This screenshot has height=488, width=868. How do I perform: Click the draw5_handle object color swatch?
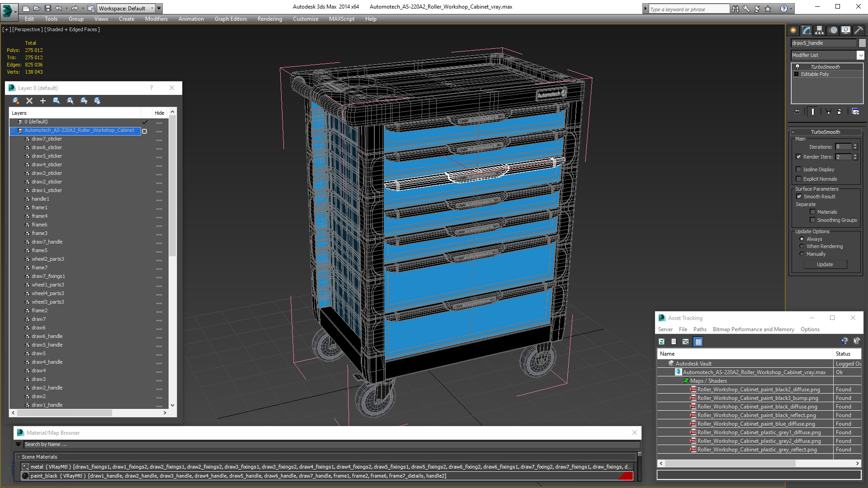[862, 43]
